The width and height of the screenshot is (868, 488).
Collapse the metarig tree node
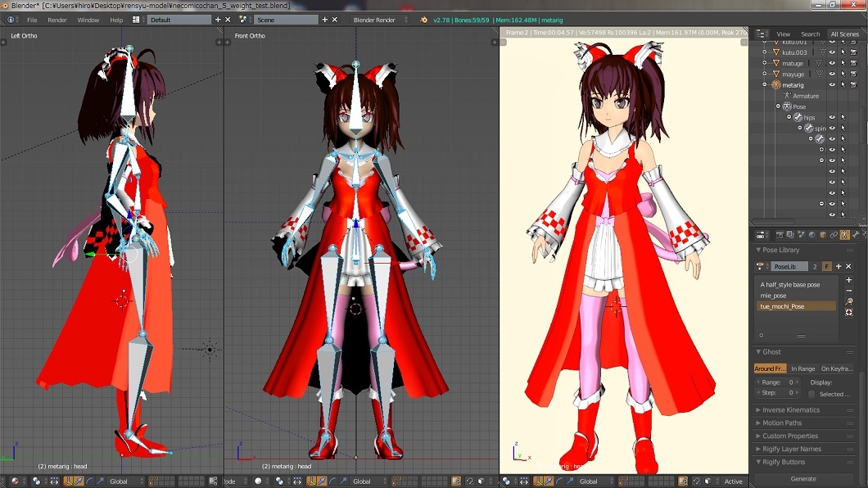(x=766, y=85)
